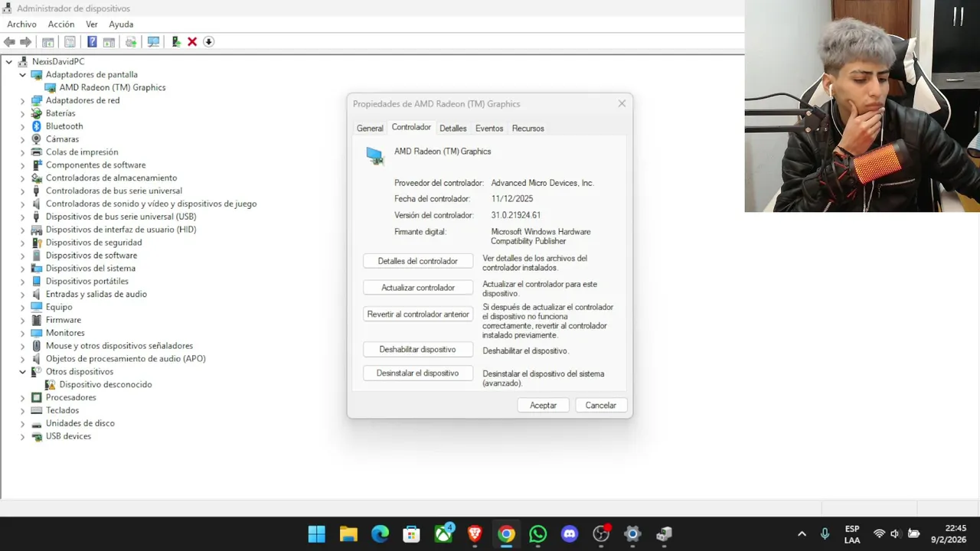Open OBS Studio from the taskbar

601,534
